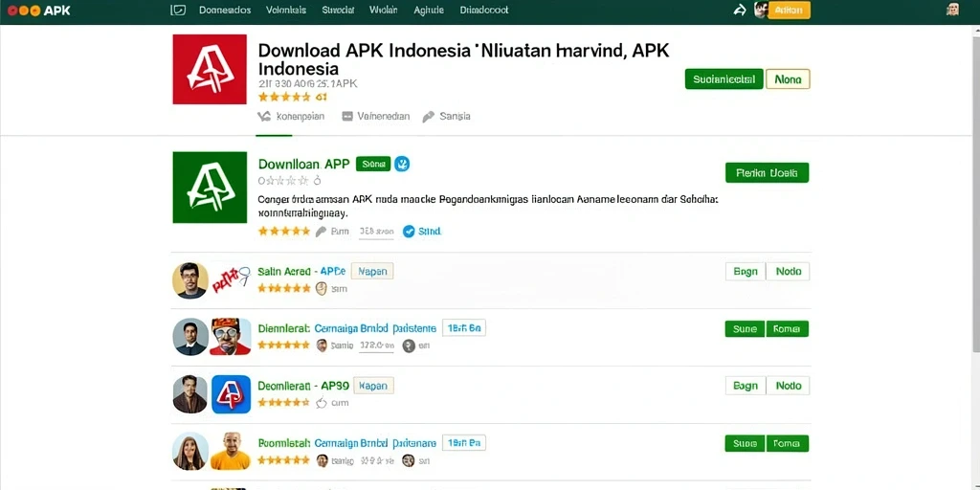Open Volomkals menu item
Viewport: 980px width, 490px height.
point(285,10)
